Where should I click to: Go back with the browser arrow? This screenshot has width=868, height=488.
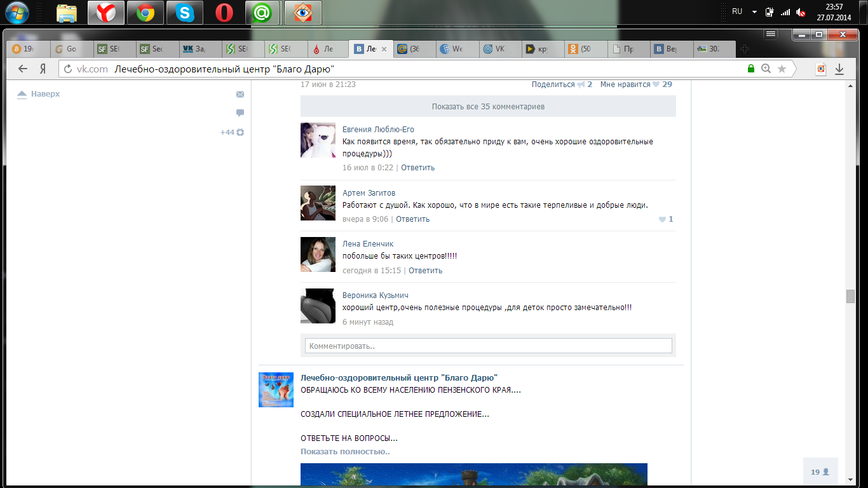[x=23, y=69]
